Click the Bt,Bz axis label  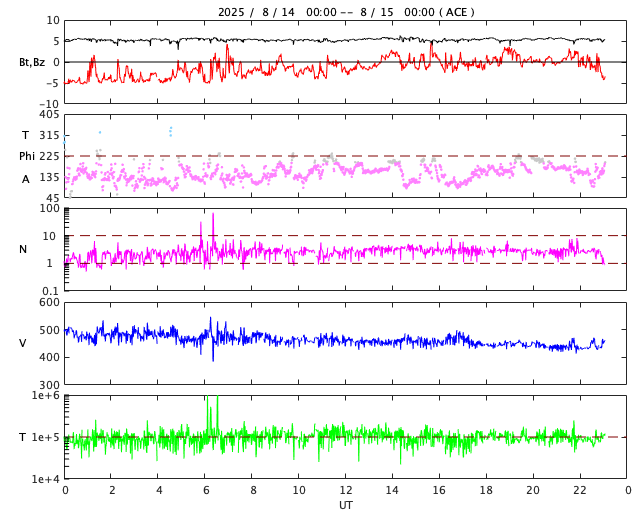tap(32, 62)
